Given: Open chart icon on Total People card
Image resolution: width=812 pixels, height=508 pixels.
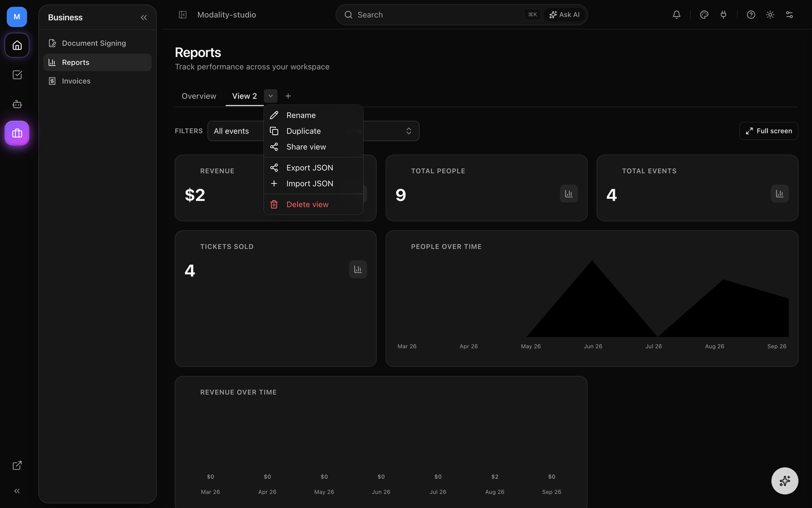Looking at the screenshot, I should click(x=568, y=194).
